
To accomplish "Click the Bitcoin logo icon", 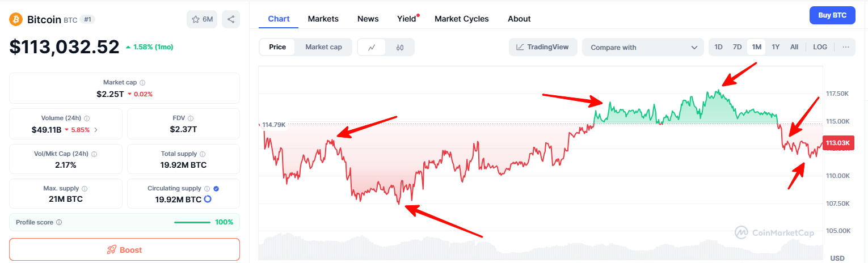I will point(15,19).
